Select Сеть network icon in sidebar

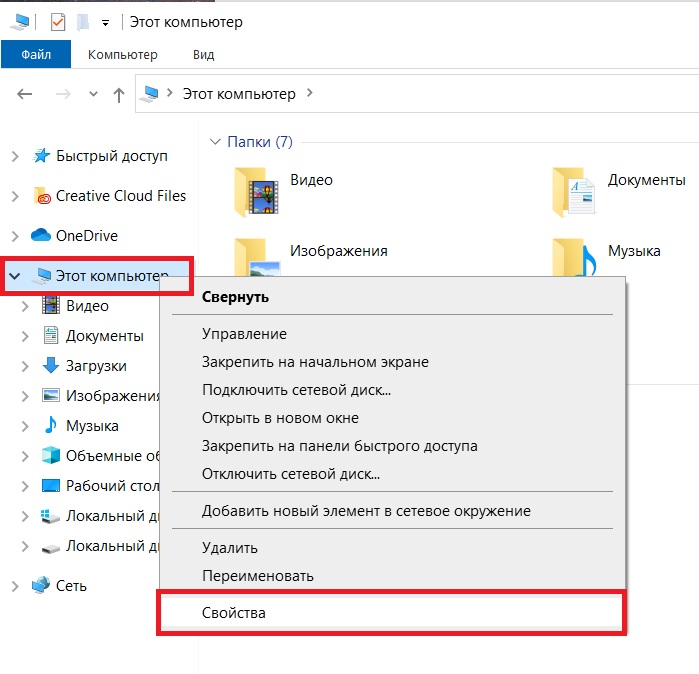tap(41, 585)
